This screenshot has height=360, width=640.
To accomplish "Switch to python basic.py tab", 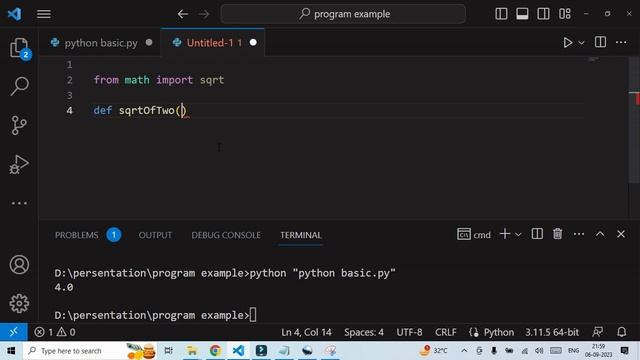I will point(101,42).
